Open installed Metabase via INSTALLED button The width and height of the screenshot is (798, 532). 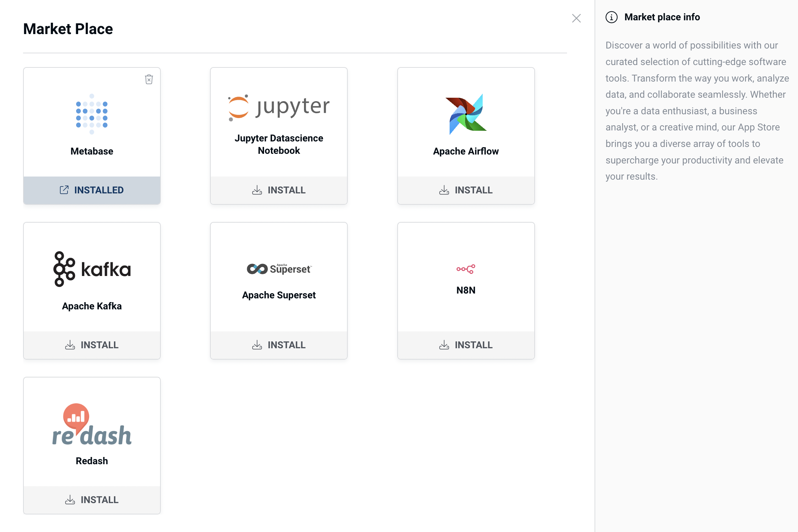(x=92, y=190)
